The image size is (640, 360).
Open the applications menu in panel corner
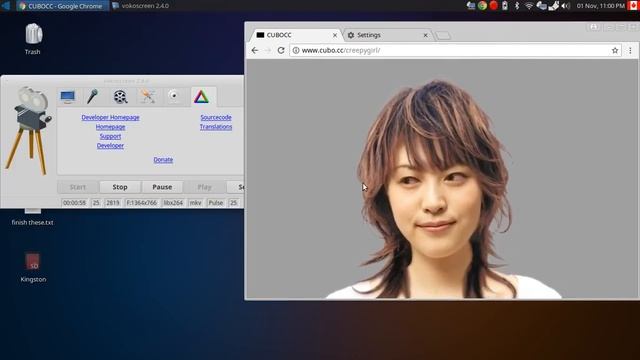click(6, 6)
